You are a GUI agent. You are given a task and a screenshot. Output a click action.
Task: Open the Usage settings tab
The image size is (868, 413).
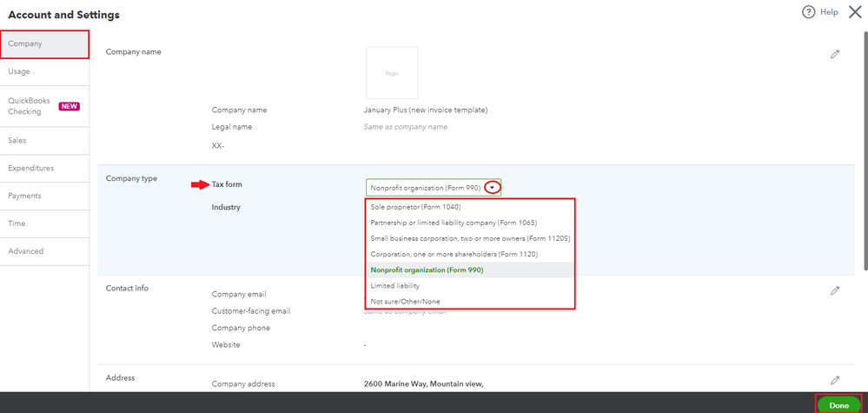click(x=45, y=71)
